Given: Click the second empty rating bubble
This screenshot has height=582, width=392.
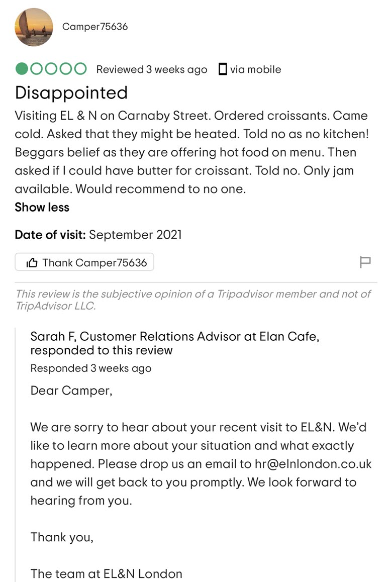Looking at the screenshot, I should click(x=36, y=69).
